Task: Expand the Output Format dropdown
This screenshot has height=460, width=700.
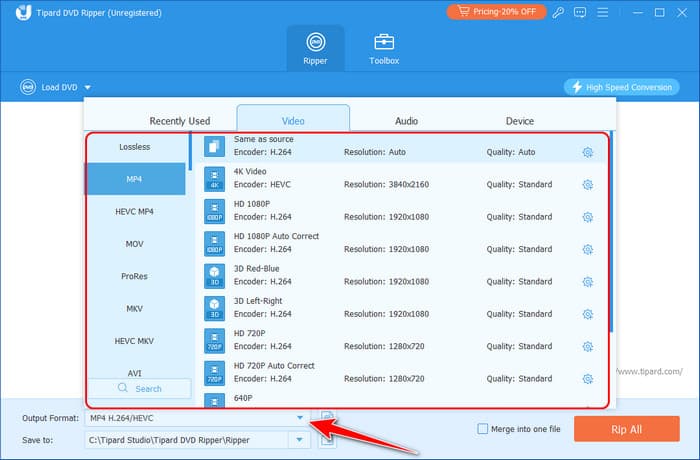Action: point(299,417)
